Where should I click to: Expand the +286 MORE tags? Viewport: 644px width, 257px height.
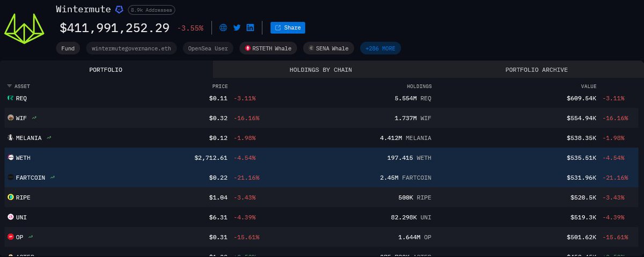(380, 48)
